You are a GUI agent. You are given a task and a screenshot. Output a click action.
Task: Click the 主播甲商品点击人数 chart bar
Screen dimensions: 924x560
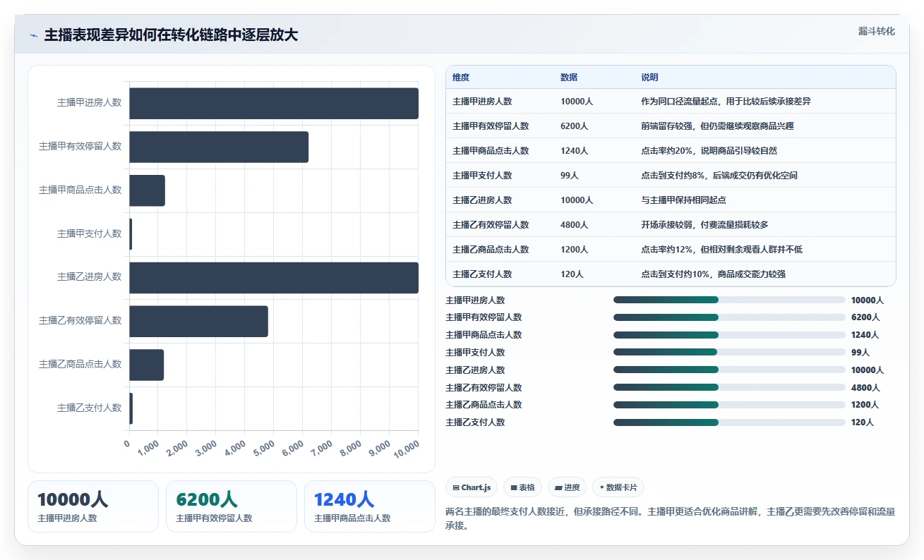tap(147, 190)
